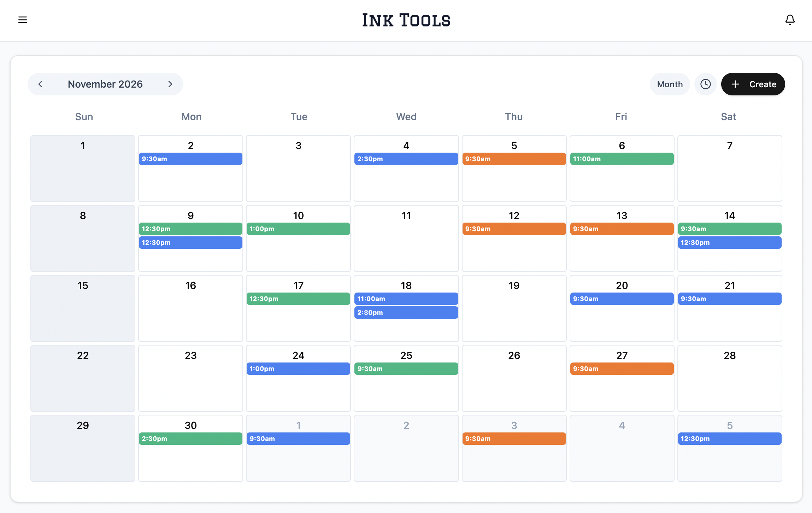
Task: Open the hamburger menu
Action: [23, 20]
